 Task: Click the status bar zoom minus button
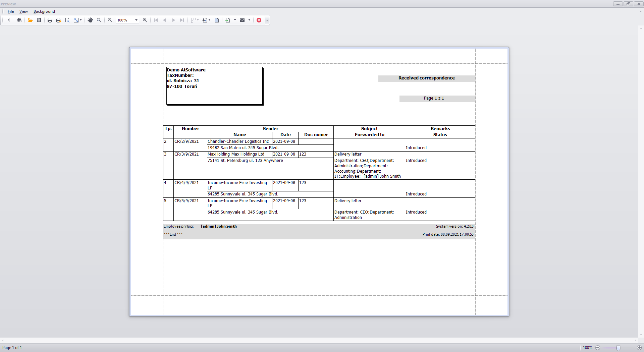point(598,348)
